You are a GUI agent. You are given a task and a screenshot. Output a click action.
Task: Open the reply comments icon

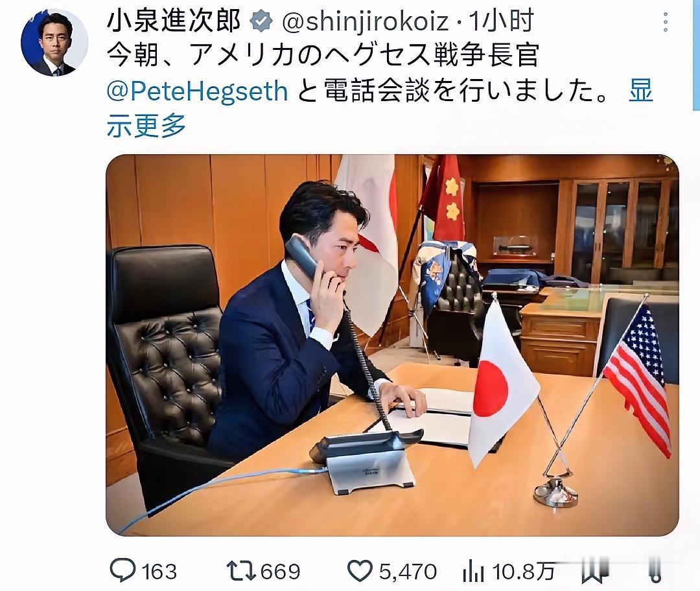point(122,570)
